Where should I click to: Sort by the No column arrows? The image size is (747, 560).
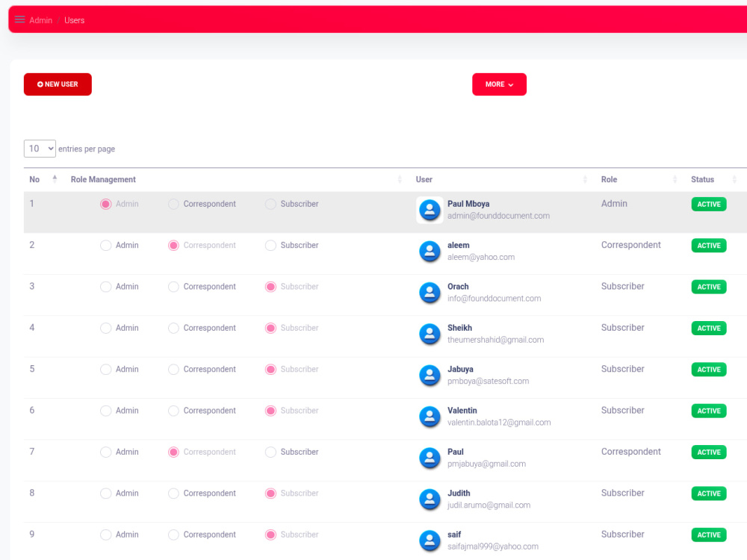click(x=55, y=179)
